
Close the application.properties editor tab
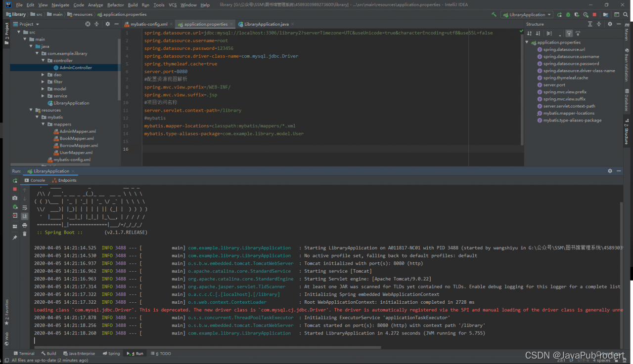coord(231,24)
